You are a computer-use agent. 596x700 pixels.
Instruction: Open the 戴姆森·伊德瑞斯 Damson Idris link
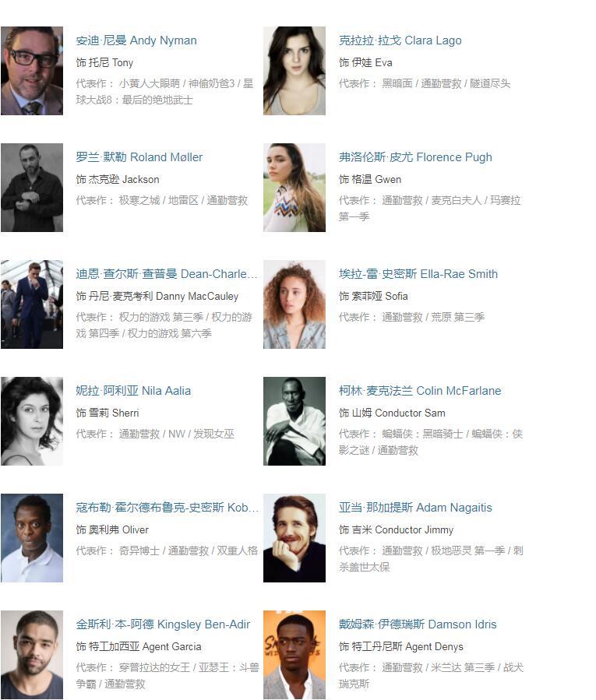click(x=418, y=624)
